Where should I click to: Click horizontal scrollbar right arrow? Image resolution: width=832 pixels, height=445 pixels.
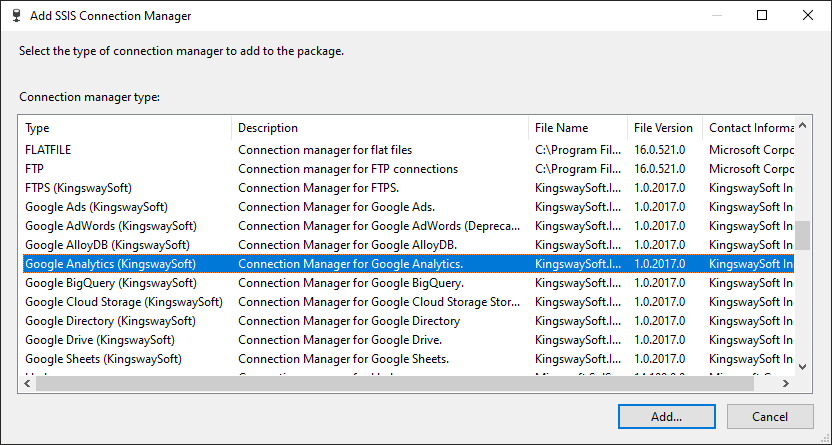(x=786, y=383)
